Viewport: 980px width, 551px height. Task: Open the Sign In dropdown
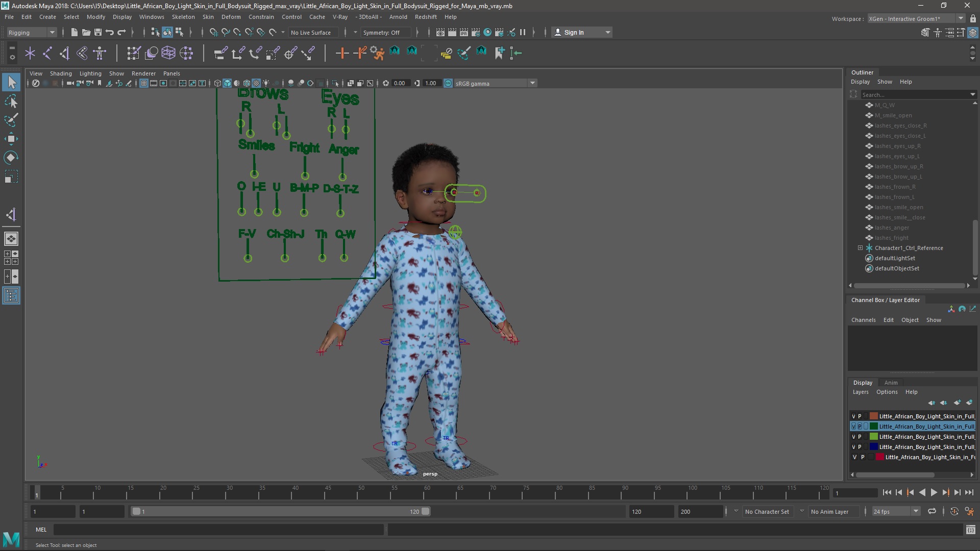(582, 32)
